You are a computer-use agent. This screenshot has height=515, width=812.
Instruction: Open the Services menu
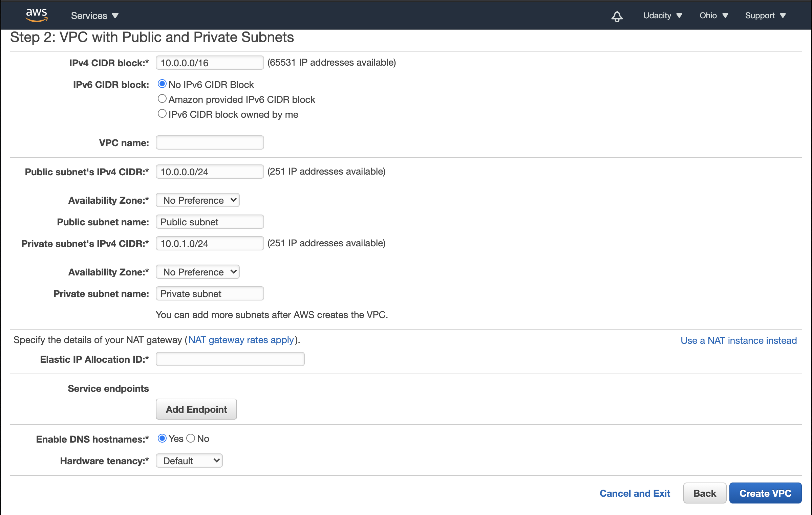(x=94, y=16)
